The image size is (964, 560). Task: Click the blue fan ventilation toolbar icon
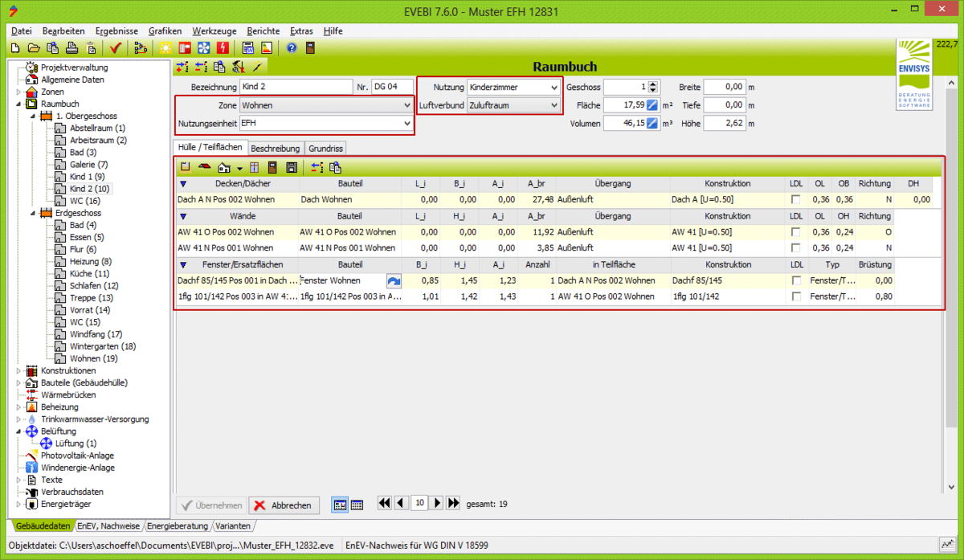pos(204,48)
